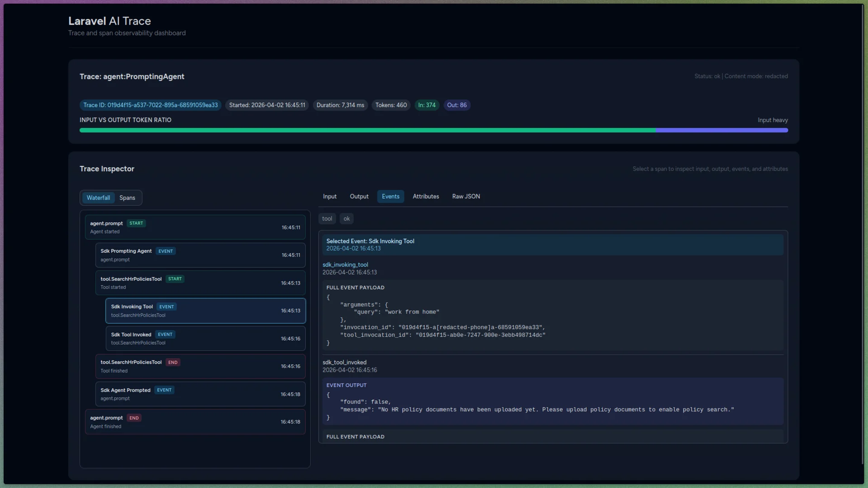Image resolution: width=868 pixels, height=488 pixels.
Task: Select the Sdk Tool Invoked event row
Action: click(205, 338)
